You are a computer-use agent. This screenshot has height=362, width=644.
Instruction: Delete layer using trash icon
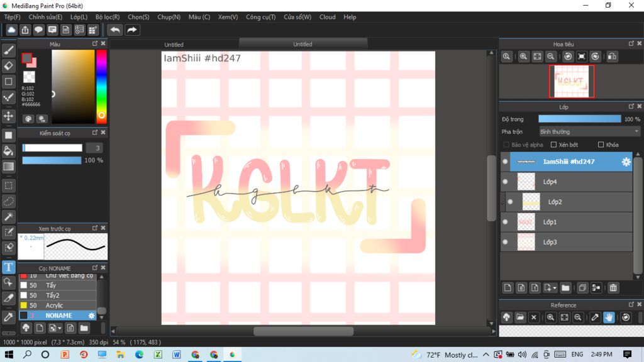[x=613, y=288]
